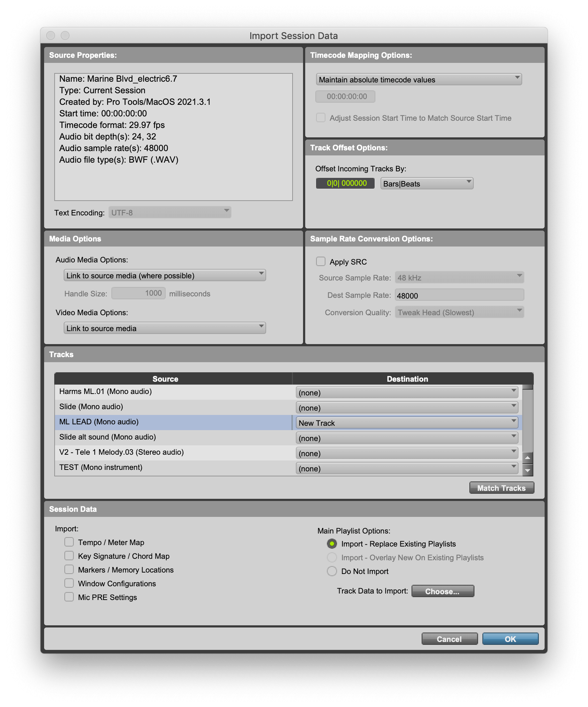Click the track offset value field
Screen dimensions: 588x707
point(345,183)
